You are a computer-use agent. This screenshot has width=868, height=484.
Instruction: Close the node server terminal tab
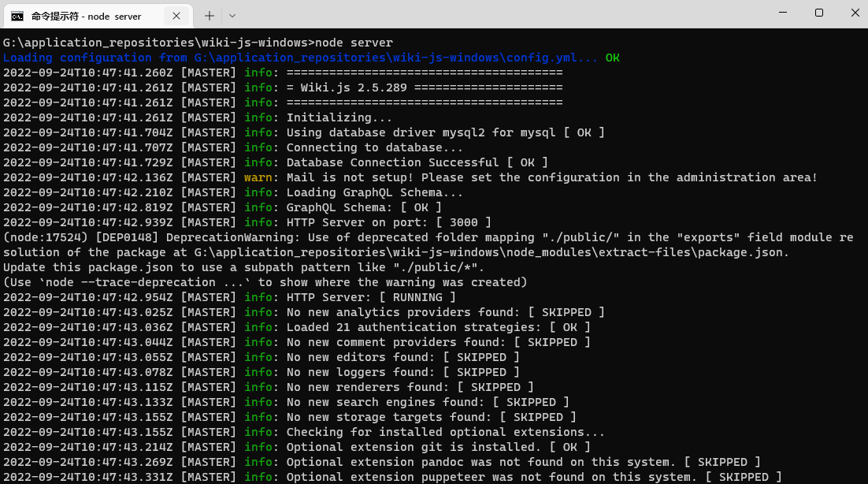coord(176,16)
